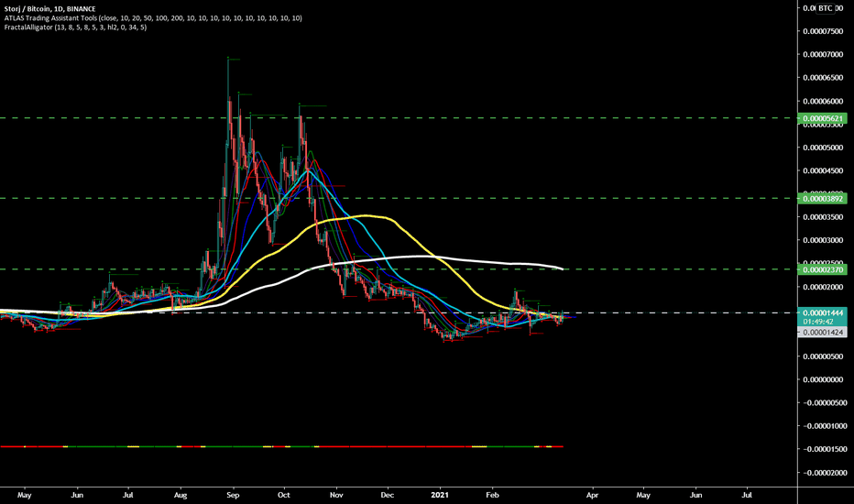Click the Feb label on time axis
Image resolution: width=854 pixels, height=504 pixels.
492,495
